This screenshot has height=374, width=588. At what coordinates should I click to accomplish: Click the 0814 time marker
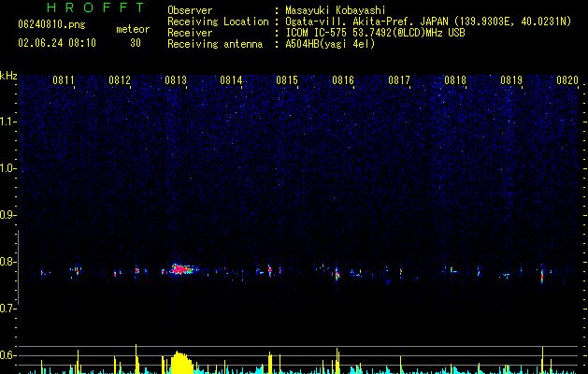point(231,80)
